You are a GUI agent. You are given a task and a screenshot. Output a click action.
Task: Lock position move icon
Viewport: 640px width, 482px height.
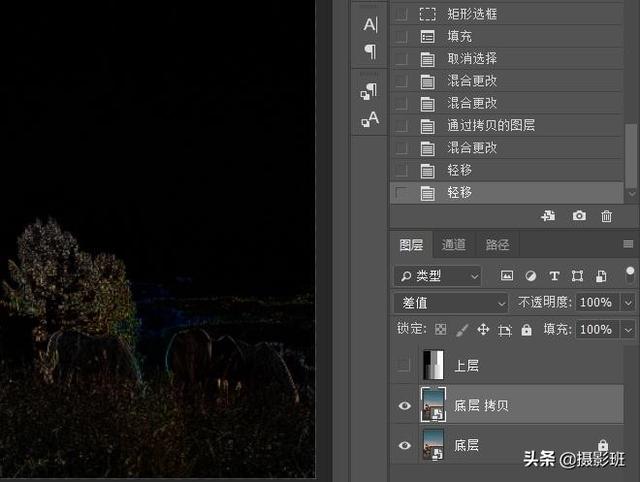tap(483, 329)
